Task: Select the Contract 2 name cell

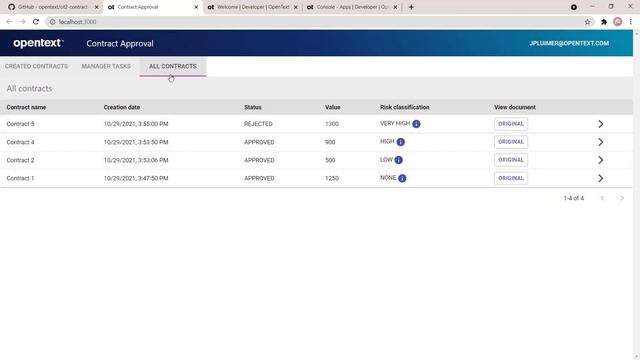Action: pos(20,160)
